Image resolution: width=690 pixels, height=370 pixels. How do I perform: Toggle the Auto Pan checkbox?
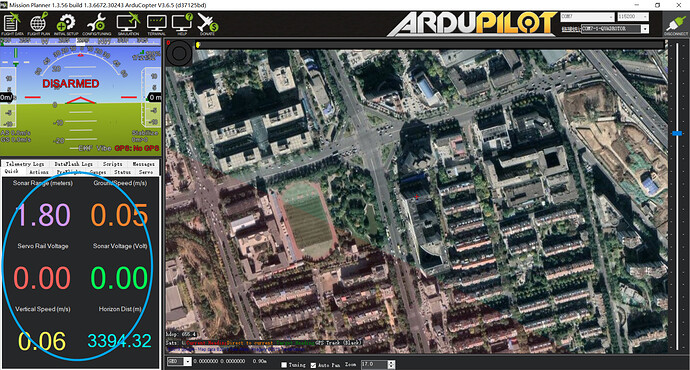click(x=313, y=365)
